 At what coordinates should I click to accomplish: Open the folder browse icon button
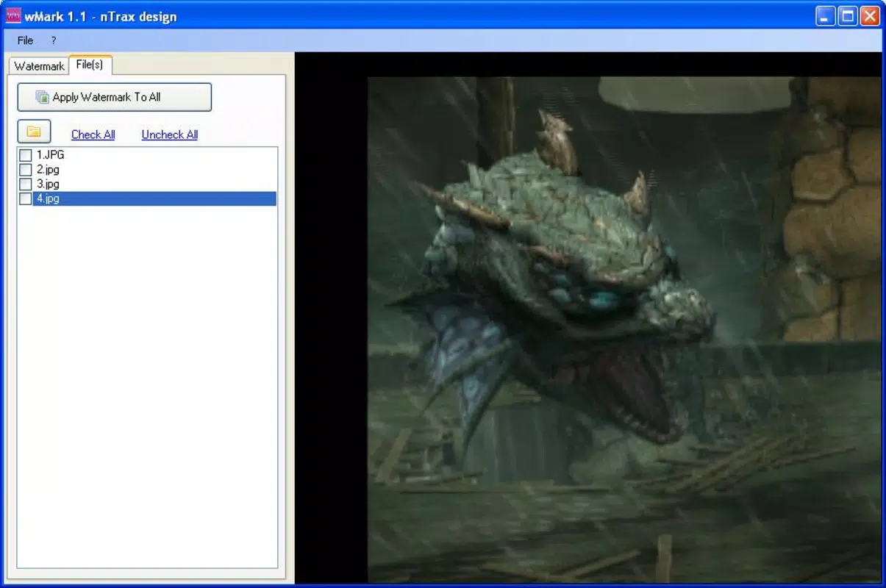(34, 132)
